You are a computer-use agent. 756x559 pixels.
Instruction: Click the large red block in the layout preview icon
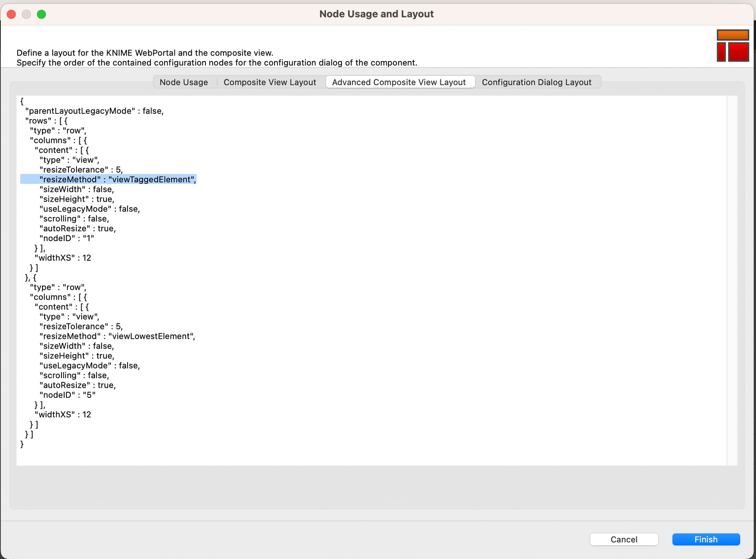click(739, 52)
